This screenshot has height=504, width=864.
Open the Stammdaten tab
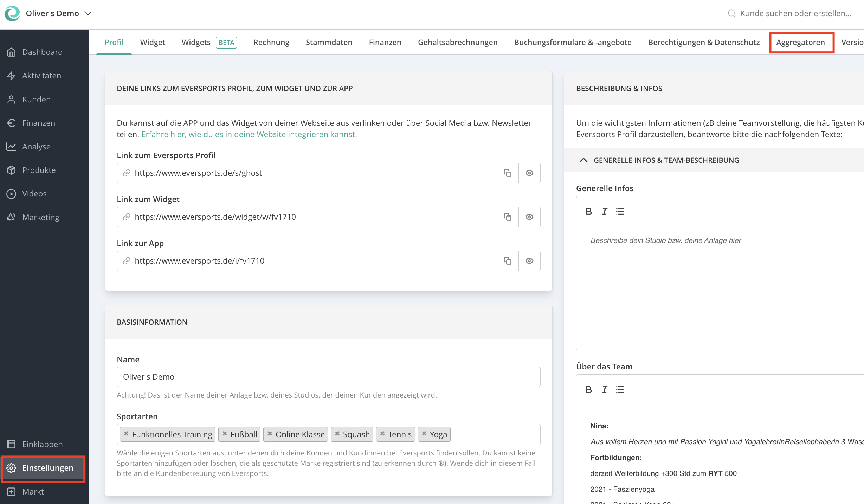click(329, 42)
